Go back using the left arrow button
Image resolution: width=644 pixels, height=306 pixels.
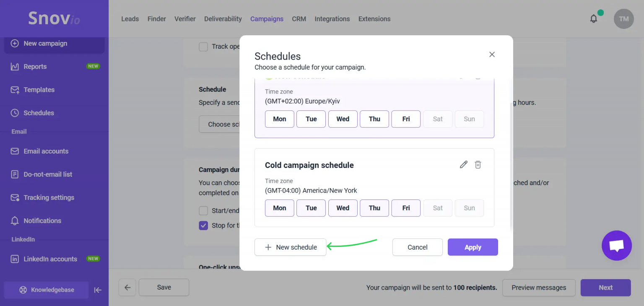pos(127,288)
